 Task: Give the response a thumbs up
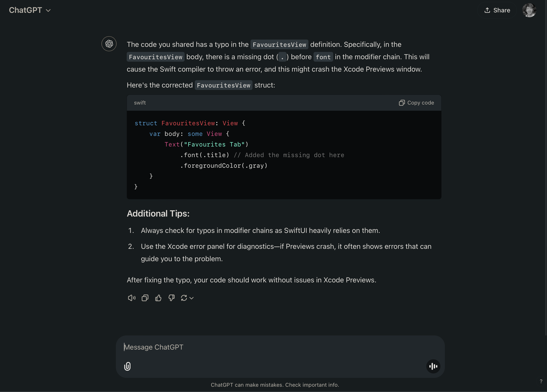[158, 298]
